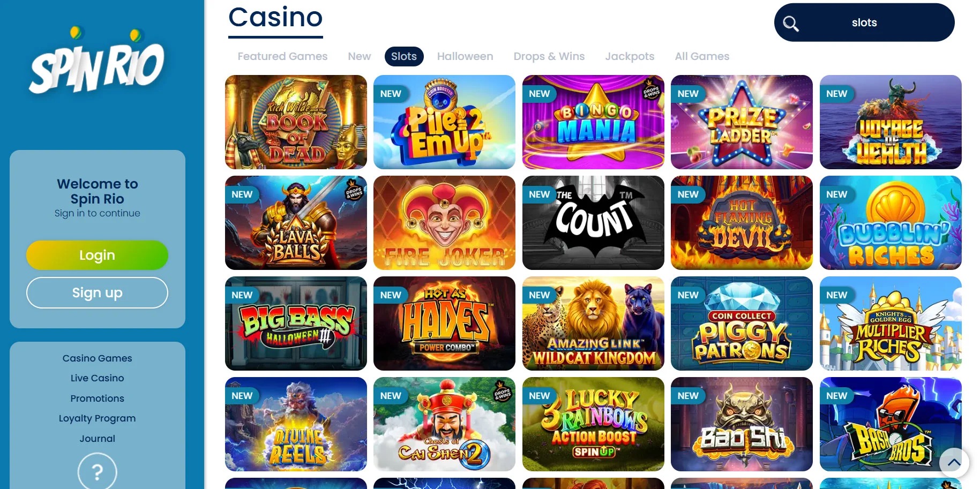This screenshot has width=980, height=489.
Task: Open Big Bass Halloween 3 slot
Action: 296,324
